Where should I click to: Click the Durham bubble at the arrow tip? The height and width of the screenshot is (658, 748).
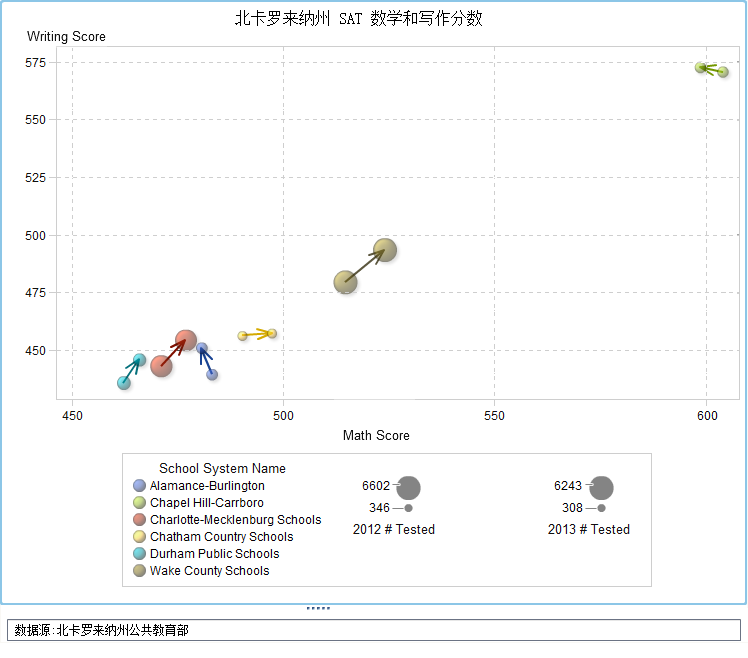[139, 360]
